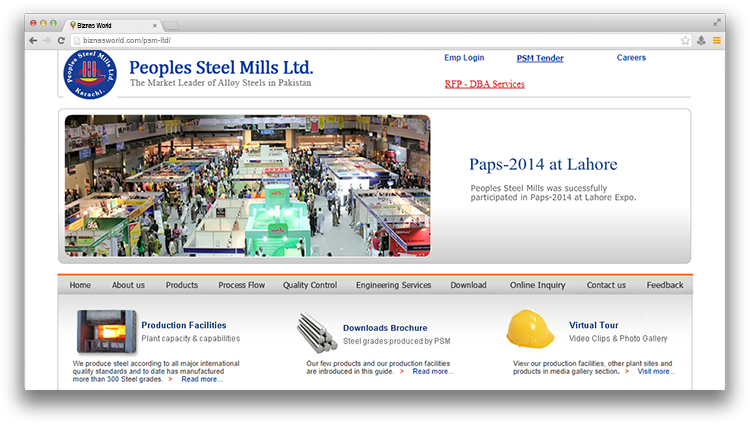Open the Engineering Services menu
The image size is (750, 425).
393,285
